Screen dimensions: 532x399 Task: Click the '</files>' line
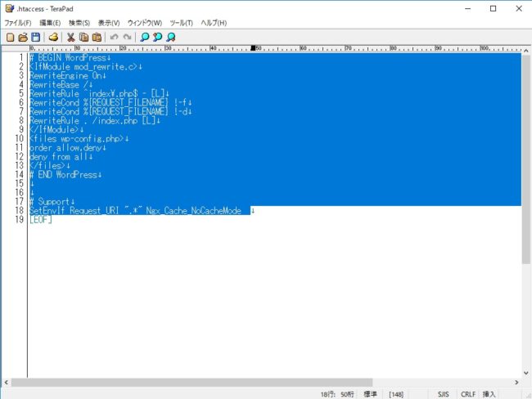pyautogui.click(x=50, y=166)
